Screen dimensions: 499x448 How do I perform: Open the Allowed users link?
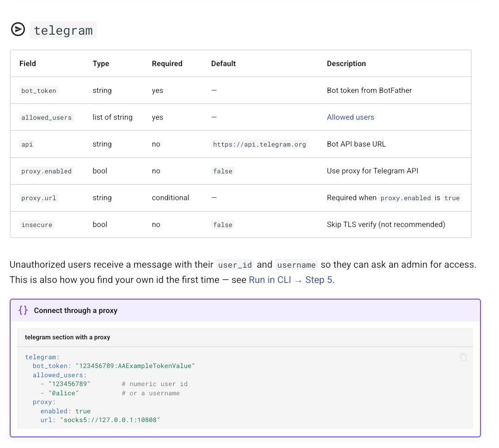coord(350,117)
